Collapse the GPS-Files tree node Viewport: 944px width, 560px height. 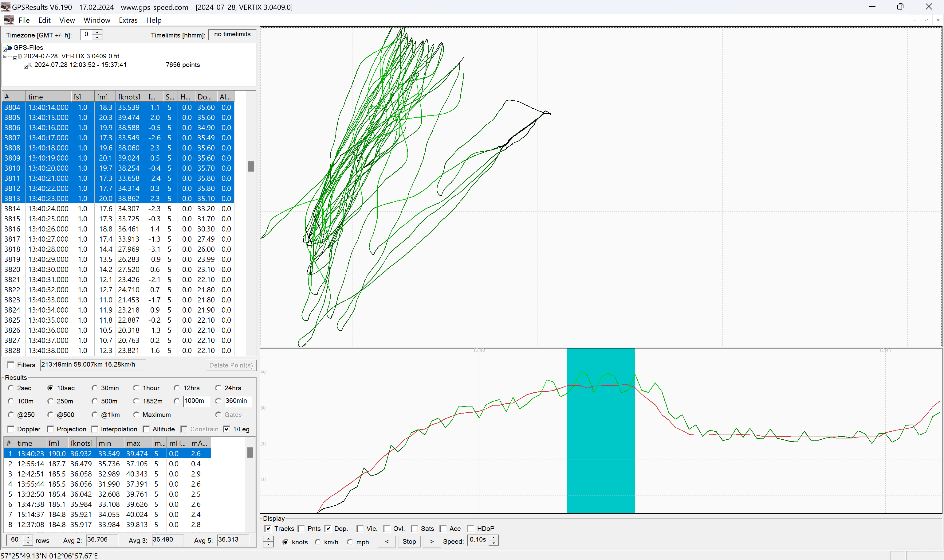[x=5, y=56]
